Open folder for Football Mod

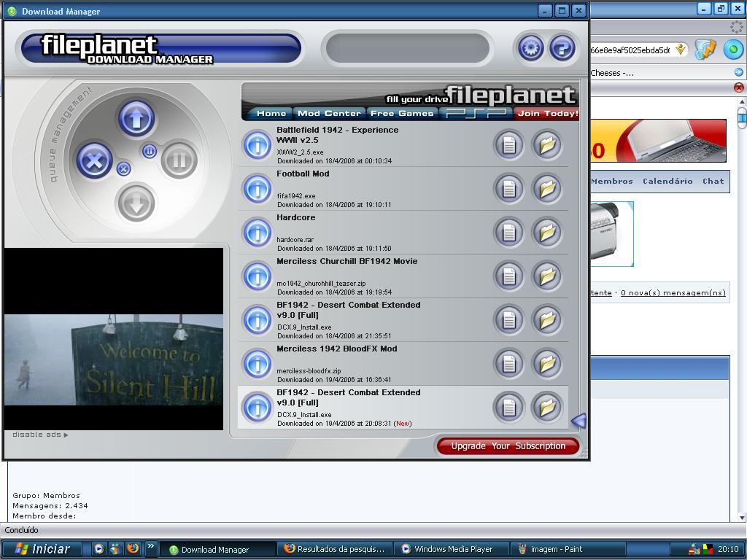tap(547, 189)
